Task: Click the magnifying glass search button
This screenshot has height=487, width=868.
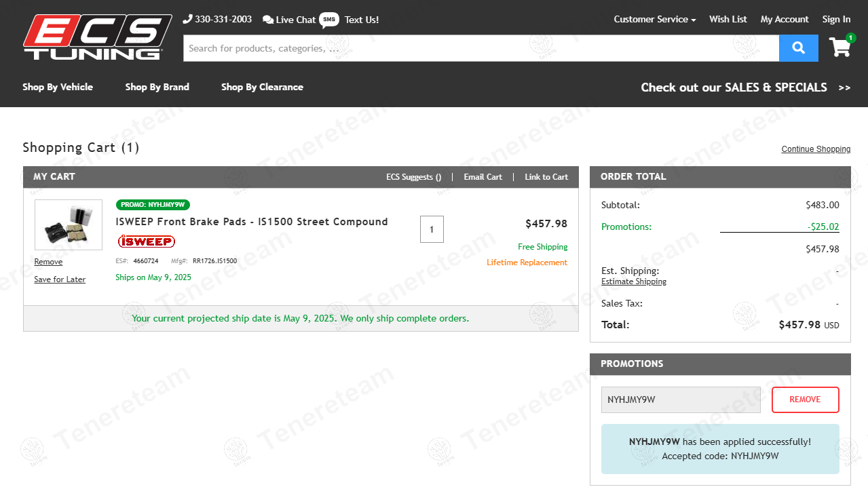Action: point(798,48)
